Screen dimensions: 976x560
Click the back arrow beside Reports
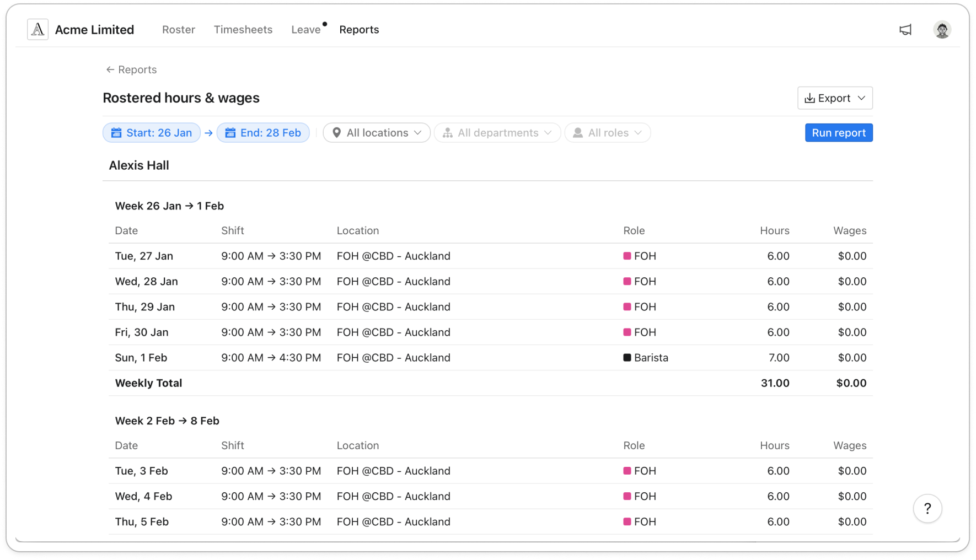point(110,69)
